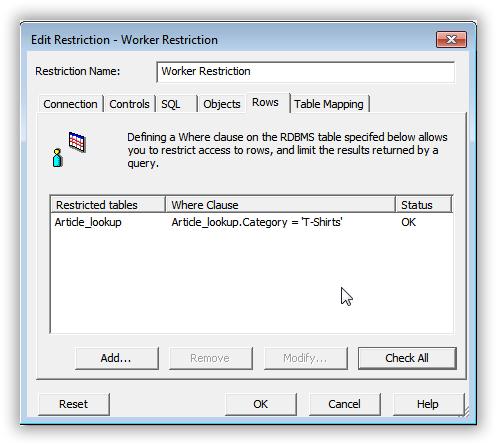
Task: Click the Remove button
Action: pos(210,358)
